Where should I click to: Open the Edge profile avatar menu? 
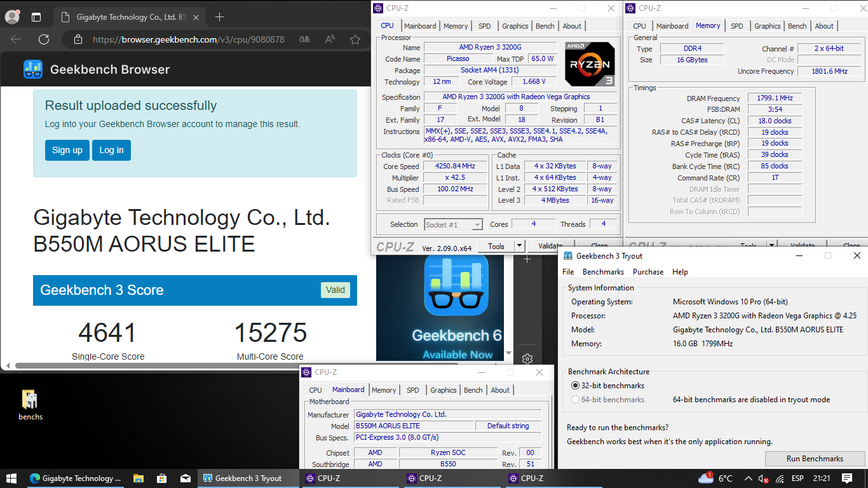point(12,17)
